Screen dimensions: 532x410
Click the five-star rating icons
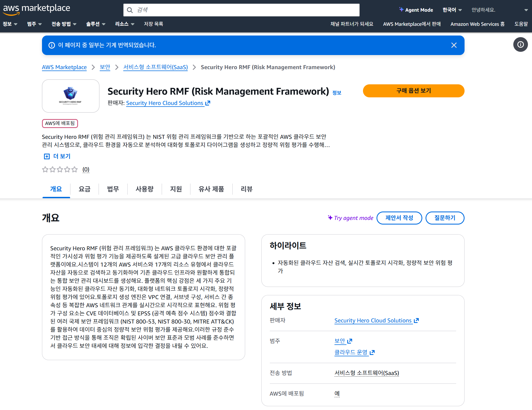(x=60, y=169)
